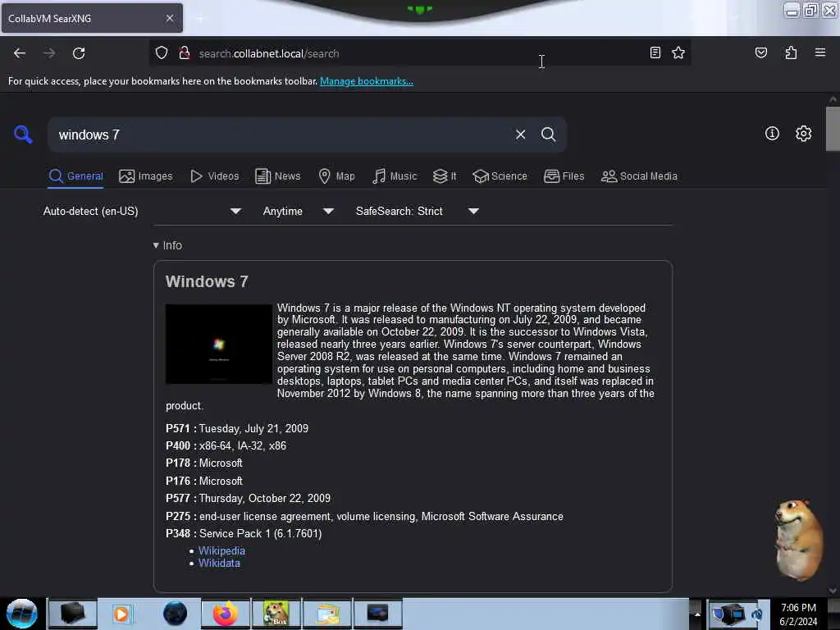Open the media player taskbar icon
This screenshot has height=630, width=840.
click(x=121, y=614)
